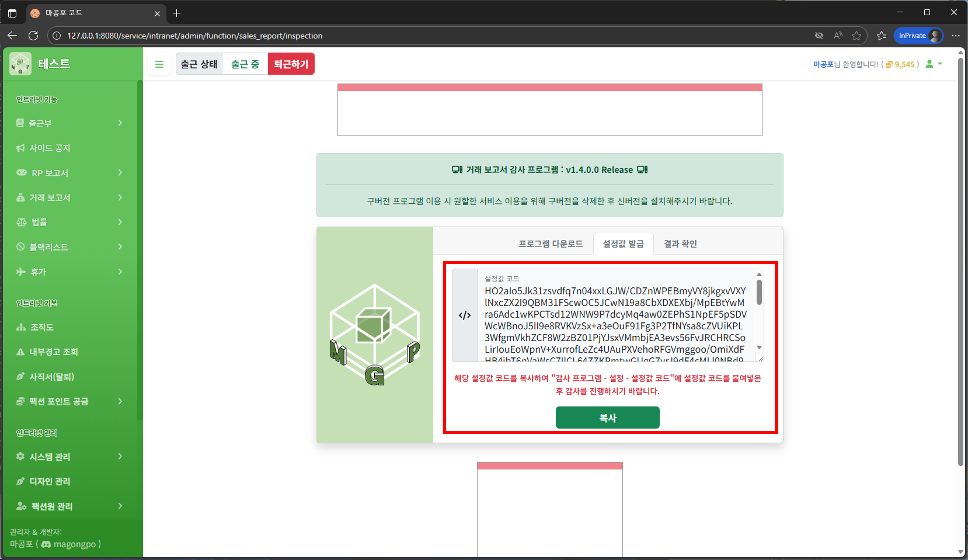The width and height of the screenshot is (968, 560).
Task: Open 디자인 관리 sidebar item
Action: coord(50,481)
